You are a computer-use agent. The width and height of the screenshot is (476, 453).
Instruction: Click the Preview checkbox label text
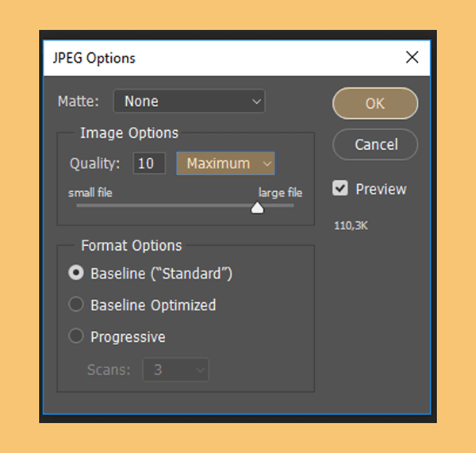coord(381,189)
